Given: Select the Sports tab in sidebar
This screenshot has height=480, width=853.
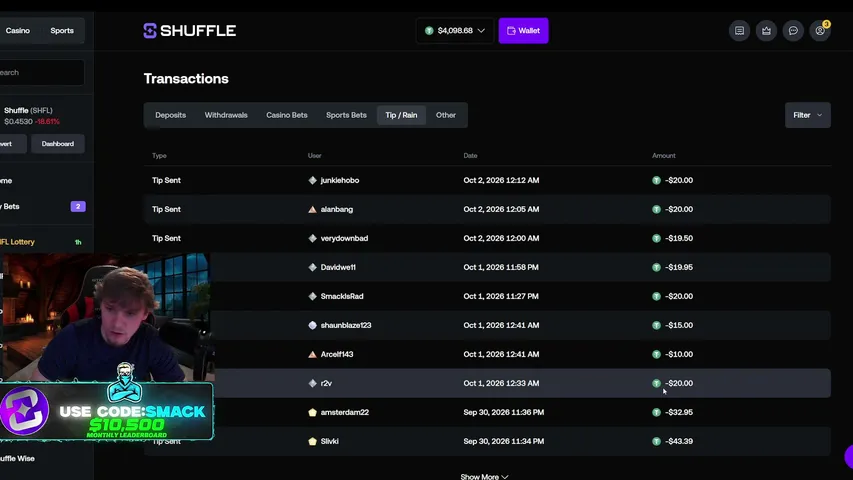Looking at the screenshot, I should click(x=62, y=30).
